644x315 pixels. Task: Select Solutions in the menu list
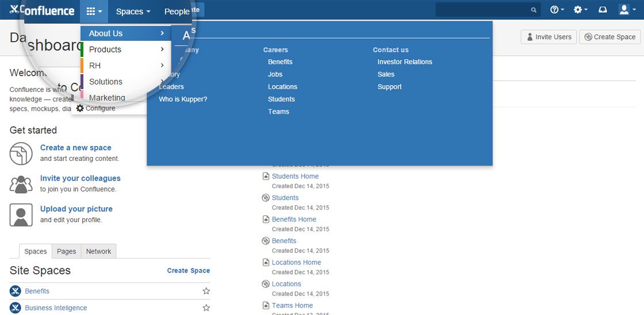(x=106, y=82)
